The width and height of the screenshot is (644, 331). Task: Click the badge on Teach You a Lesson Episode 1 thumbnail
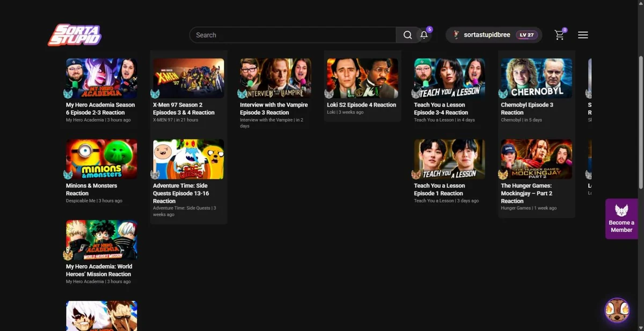click(x=416, y=175)
